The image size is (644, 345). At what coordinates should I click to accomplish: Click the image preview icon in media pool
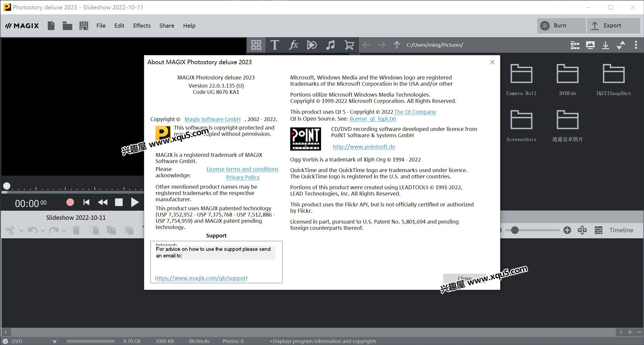pos(590,45)
